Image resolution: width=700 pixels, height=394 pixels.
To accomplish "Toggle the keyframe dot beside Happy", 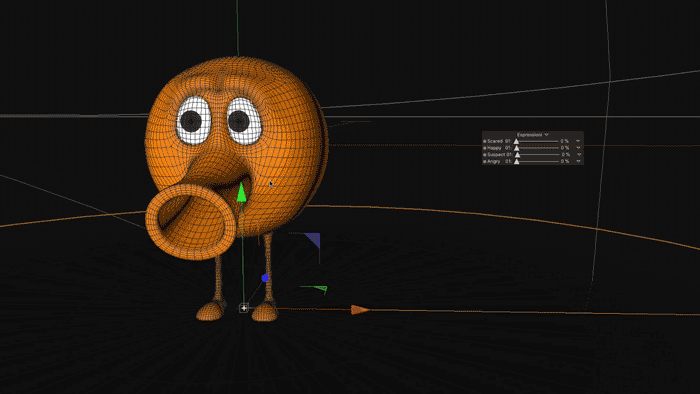I will tap(484, 148).
